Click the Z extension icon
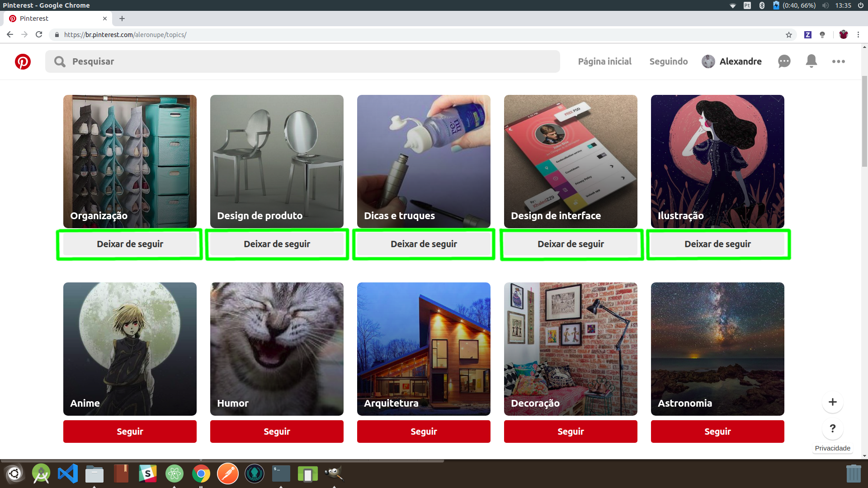Viewport: 868px width, 488px height. pyautogui.click(x=808, y=35)
